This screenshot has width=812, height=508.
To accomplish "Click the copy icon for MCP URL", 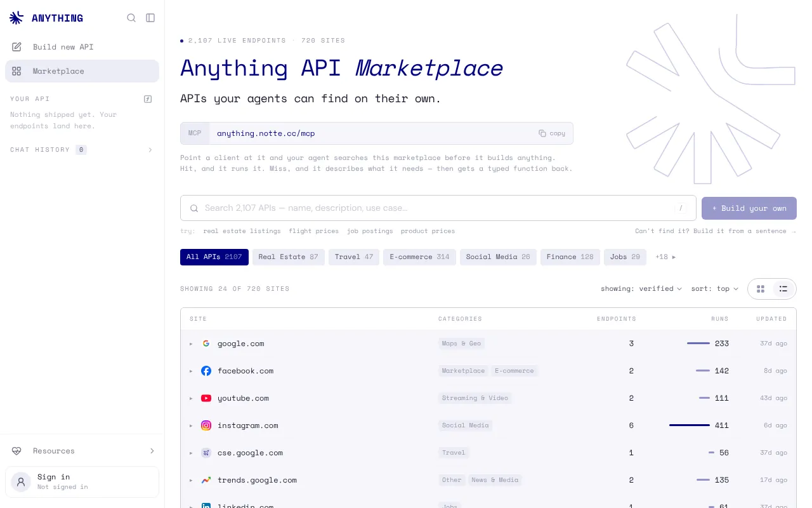I will click(542, 133).
